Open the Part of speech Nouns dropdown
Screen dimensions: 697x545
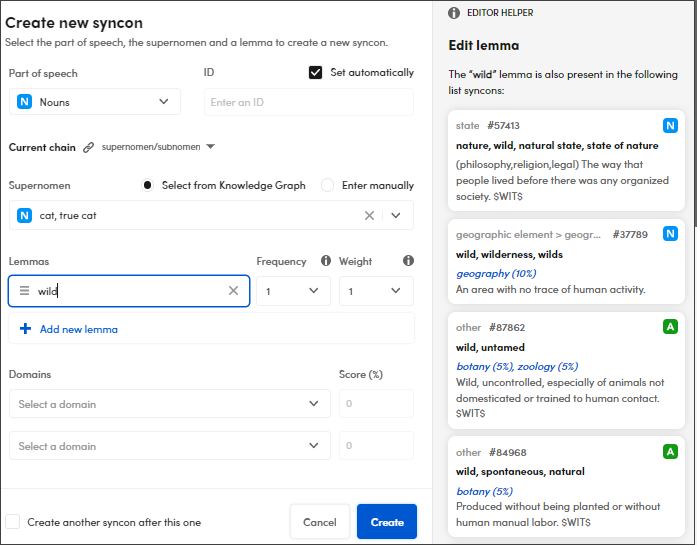click(x=95, y=102)
